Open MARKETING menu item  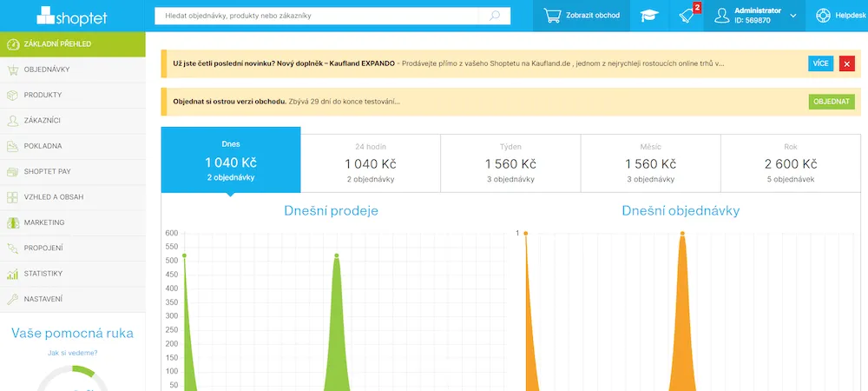pos(73,222)
